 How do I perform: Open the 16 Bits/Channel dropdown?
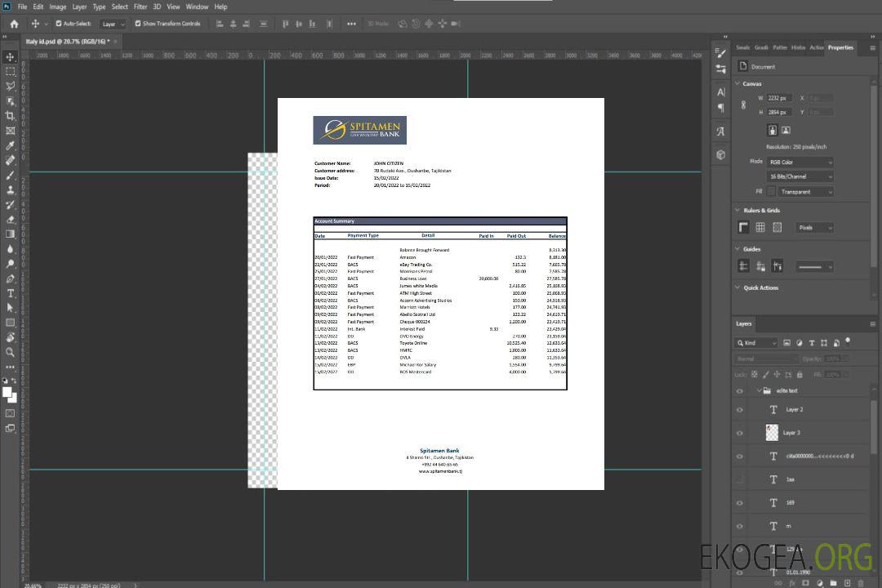[x=800, y=176]
